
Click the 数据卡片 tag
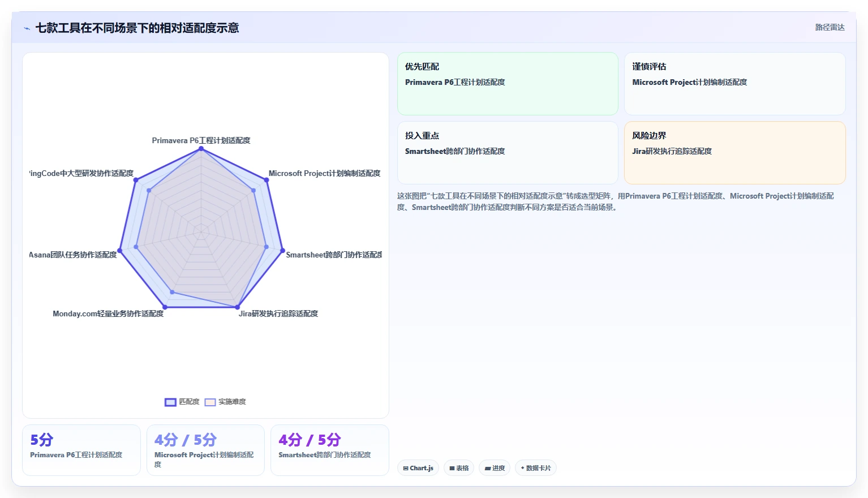click(x=536, y=468)
